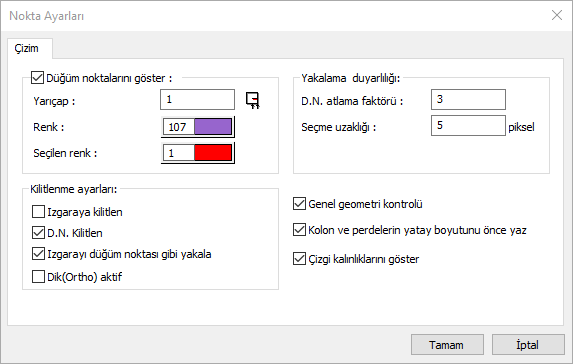
Task: Focus the Yarıçap input field
Action: click(x=197, y=99)
